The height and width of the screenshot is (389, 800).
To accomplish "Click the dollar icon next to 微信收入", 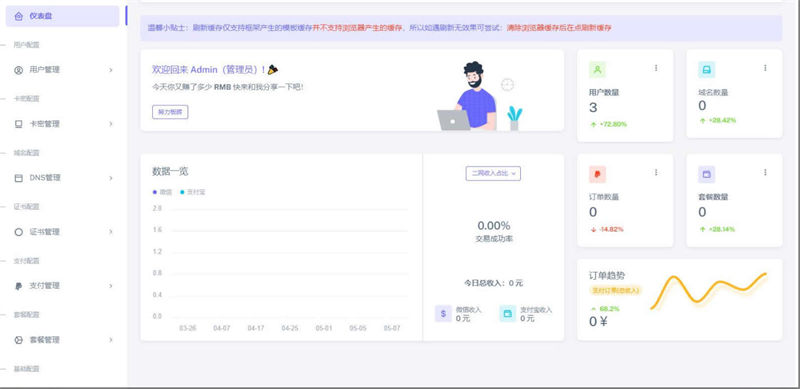I will (443, 313).
